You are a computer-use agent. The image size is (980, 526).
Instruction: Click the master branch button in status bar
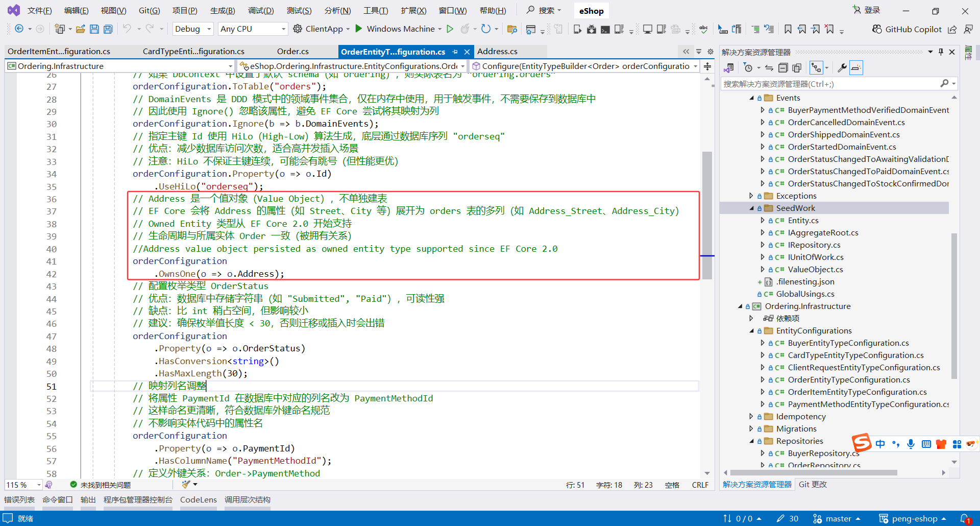(x=837, y=519)
